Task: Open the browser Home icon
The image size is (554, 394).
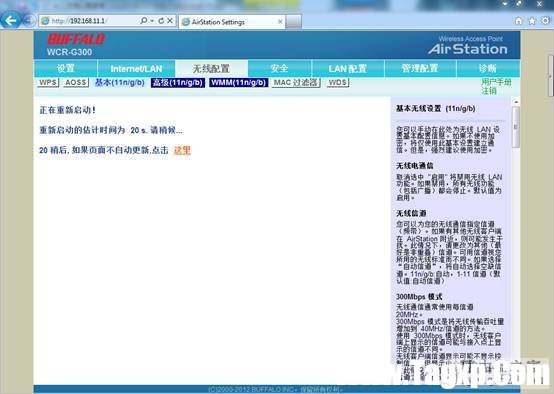Action: coord(518,21)
